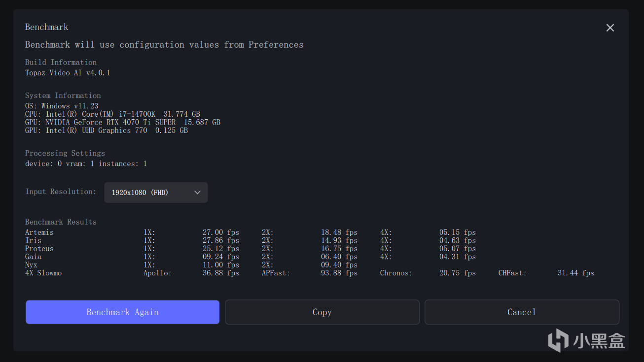The image size is (644, 362).
Task: Click the CHFast label
Action: [512, 273]
